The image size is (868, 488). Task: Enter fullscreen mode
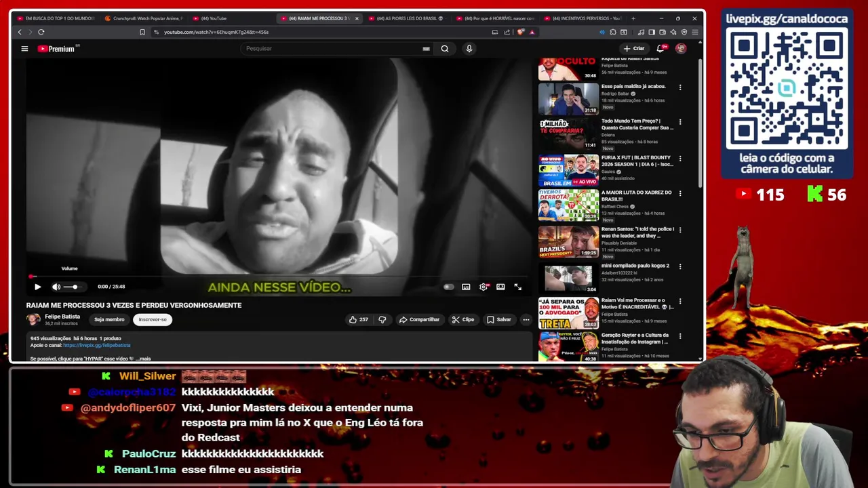tap(518, 287)
